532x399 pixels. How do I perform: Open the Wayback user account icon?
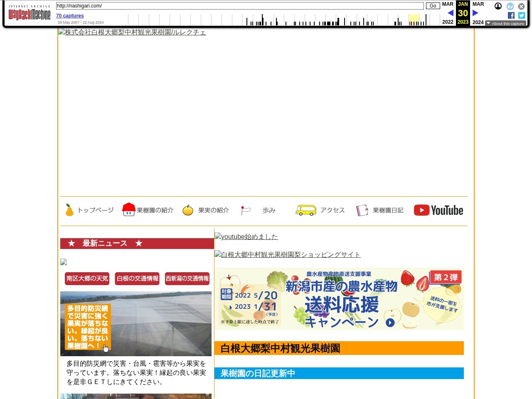coord(498,6)
